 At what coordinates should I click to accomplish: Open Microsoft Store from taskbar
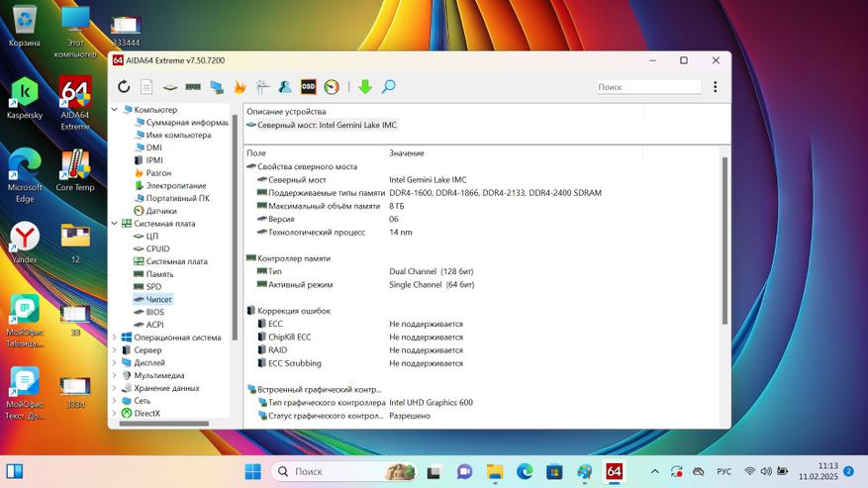point(554,471)
